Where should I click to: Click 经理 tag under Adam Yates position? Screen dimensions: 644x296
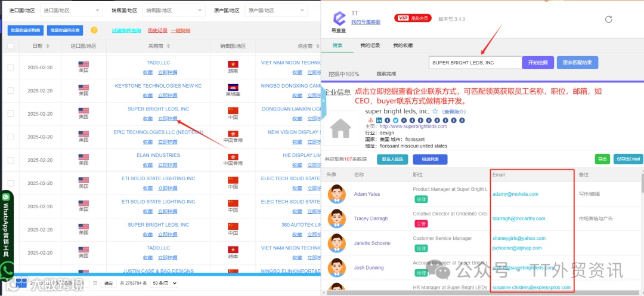point(421,199)
